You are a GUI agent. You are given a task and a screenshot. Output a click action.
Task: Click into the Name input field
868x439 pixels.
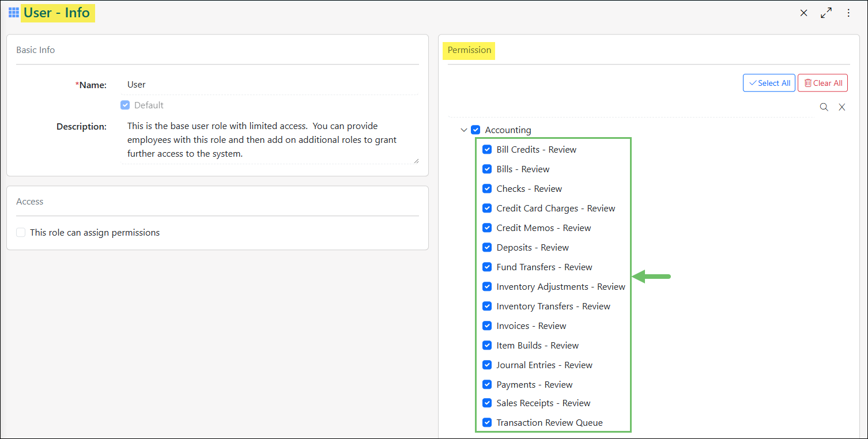[270, 85]
